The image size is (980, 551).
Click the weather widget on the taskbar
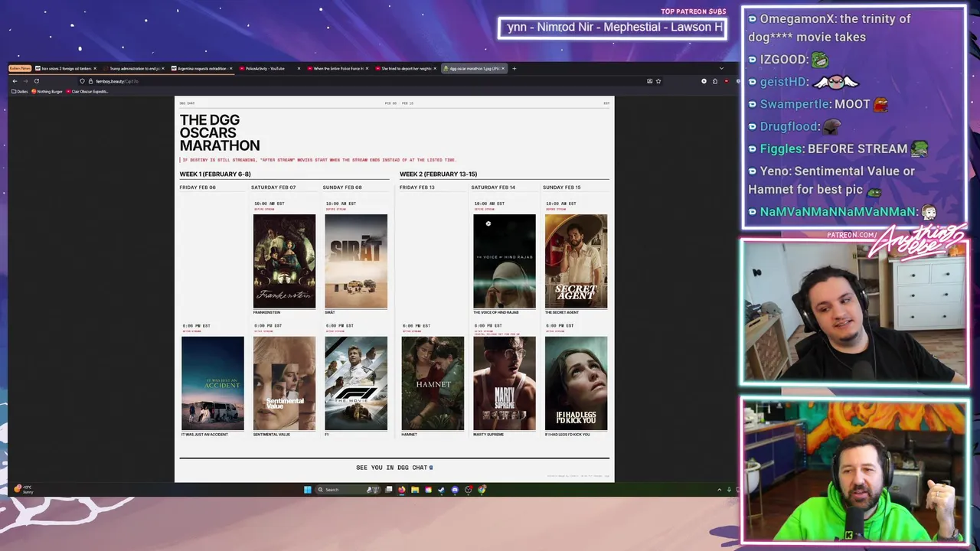(24, 489)
